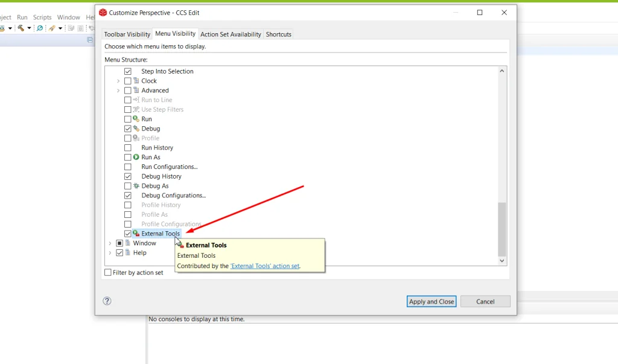Open the Window menu in main menu bar
This screenshot has height=364, width=618.
69,18
